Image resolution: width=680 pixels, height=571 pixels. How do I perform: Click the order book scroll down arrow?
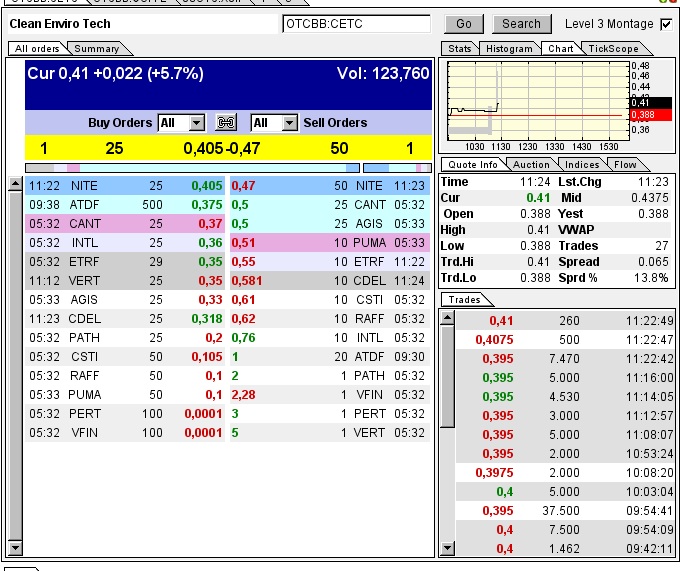coord(15,549)
